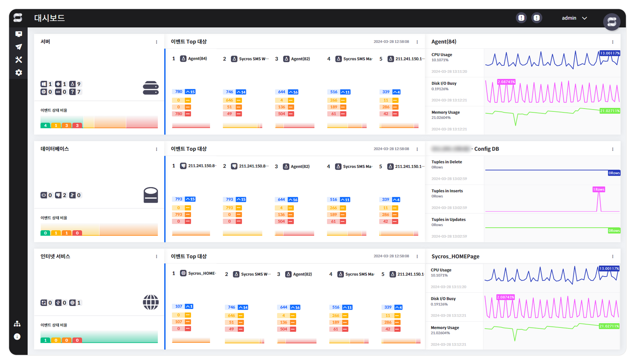The height and width of the screenshot is (364, 635).
Task: Click the green 4 badge in 서버 event ratio
Action: (x=45, y=125)
